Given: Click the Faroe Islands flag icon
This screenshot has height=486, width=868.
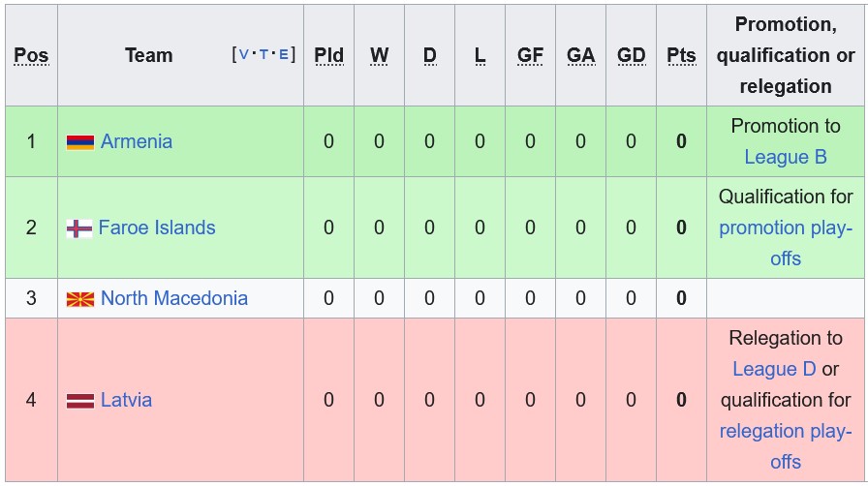Looking at the screenshot, I should click(78, 228).
